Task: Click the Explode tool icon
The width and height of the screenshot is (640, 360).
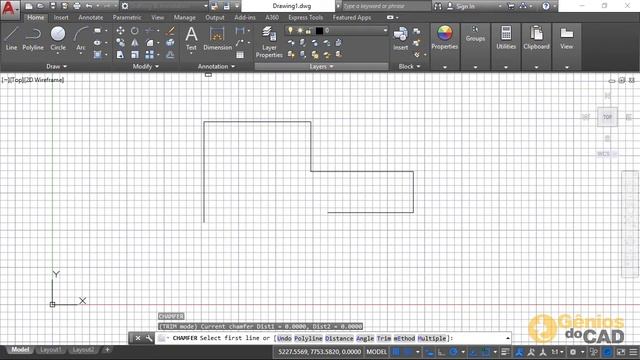Action: pos(171,42)
